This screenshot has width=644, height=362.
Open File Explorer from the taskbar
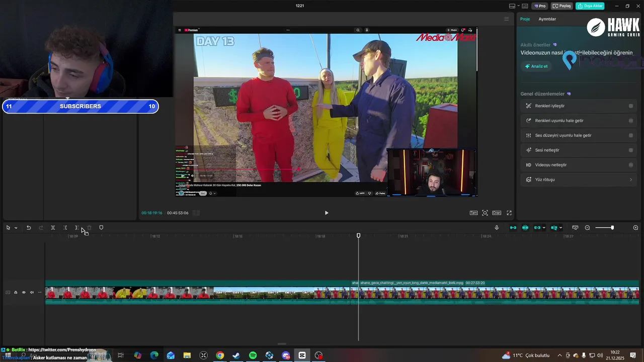[187, 355]
